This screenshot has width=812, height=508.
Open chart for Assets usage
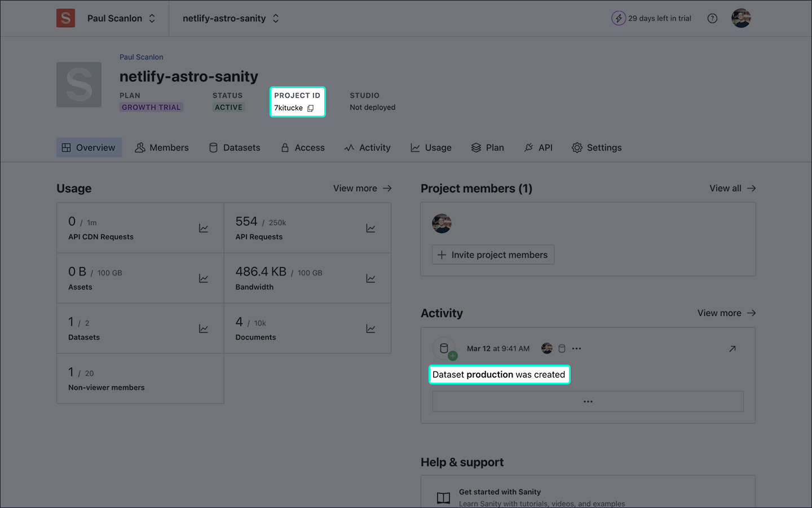pyautogui.click(x=204, y=278)
